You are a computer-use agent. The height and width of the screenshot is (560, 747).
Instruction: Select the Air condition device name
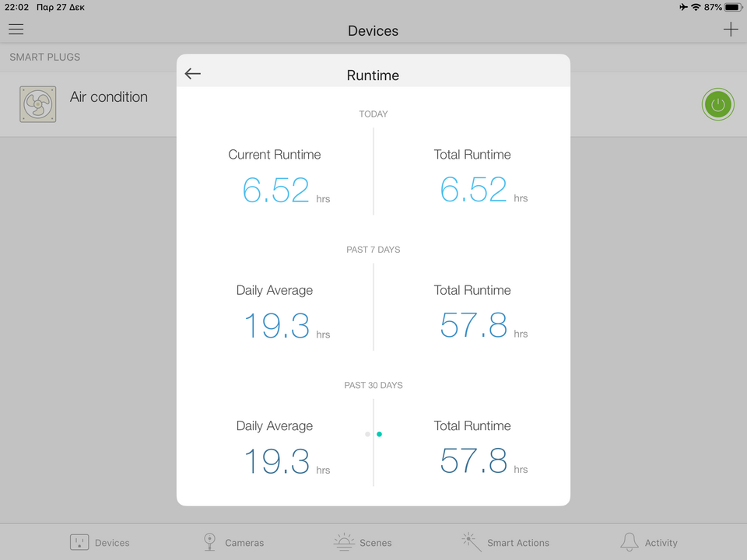coord(109,96)
